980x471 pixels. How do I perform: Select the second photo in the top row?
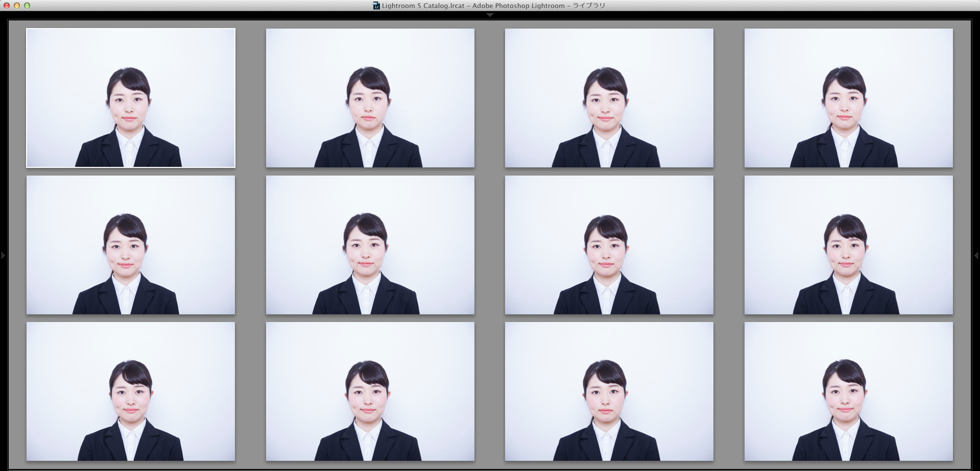[x=370, y=98]
